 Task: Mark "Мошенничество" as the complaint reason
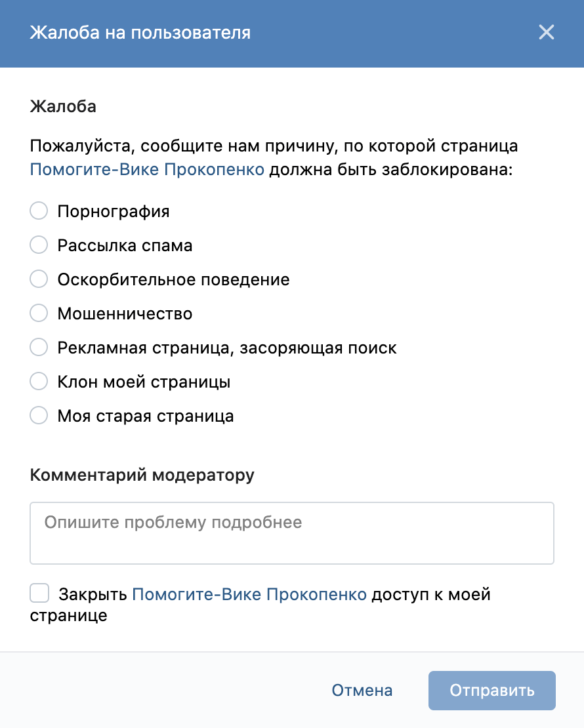39,313
